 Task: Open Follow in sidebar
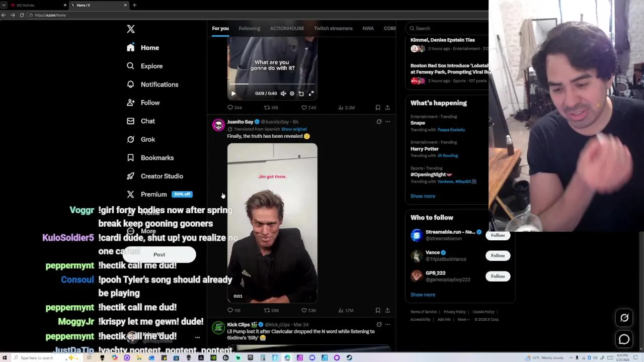pyautogui.click(x=143, y=103)
